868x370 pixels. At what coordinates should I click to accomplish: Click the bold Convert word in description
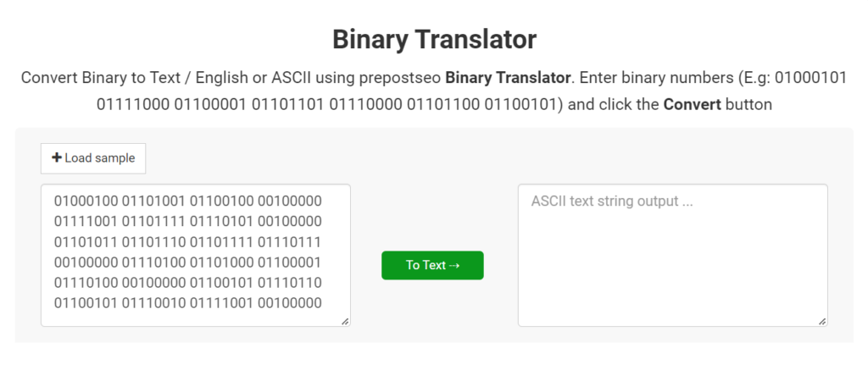(x=692, y=106)
